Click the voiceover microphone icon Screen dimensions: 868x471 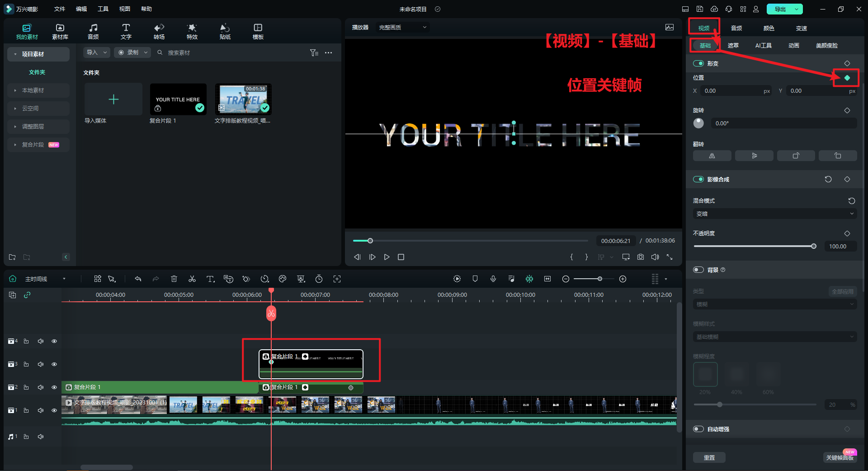[x=493, y=279]
